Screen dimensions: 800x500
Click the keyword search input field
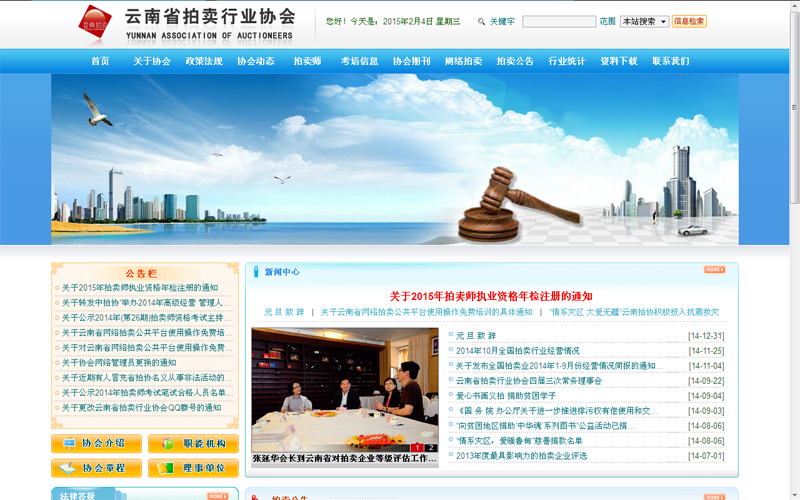558,21
